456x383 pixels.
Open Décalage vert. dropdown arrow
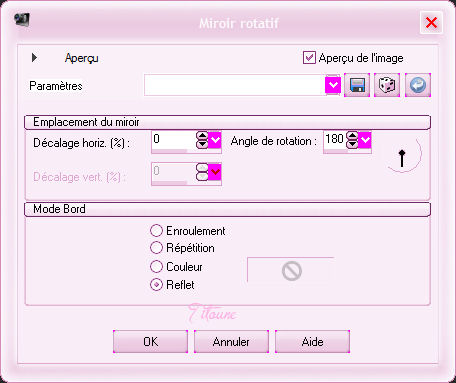coord(215,172)
